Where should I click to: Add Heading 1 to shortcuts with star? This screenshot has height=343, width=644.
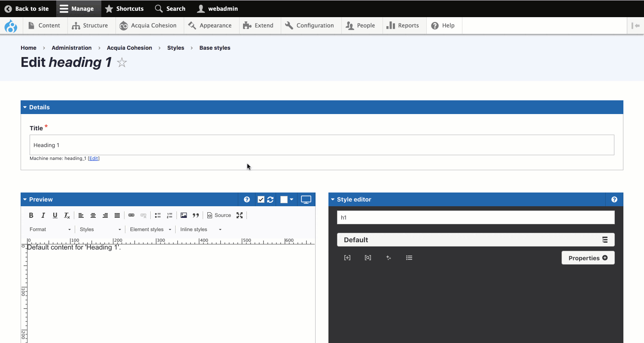(x=122, y=63)
